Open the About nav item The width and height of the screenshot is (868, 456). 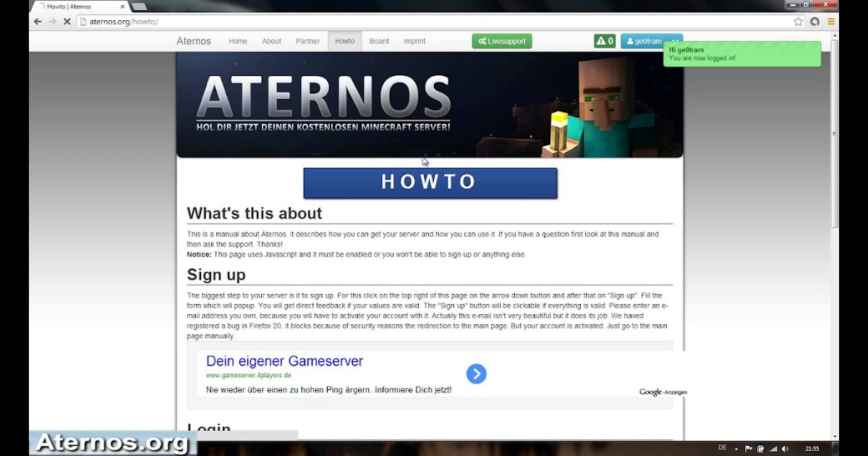click(271, 41)
